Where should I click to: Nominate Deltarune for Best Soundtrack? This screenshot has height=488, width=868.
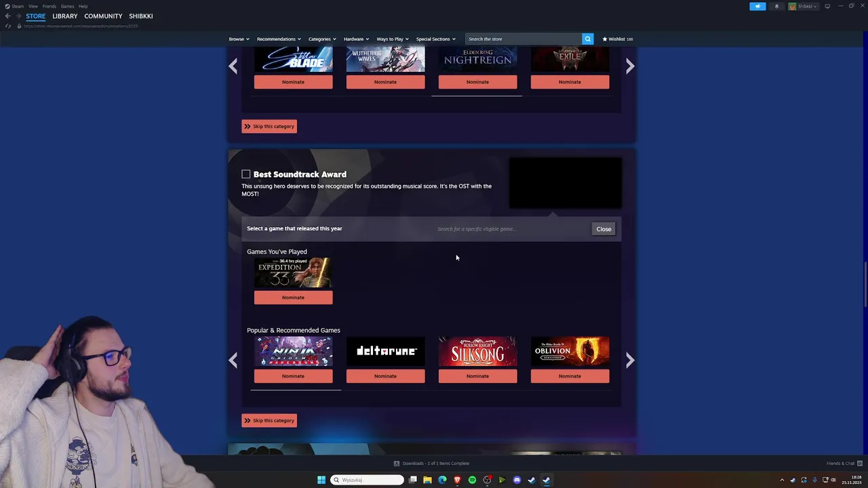(386, 376)
